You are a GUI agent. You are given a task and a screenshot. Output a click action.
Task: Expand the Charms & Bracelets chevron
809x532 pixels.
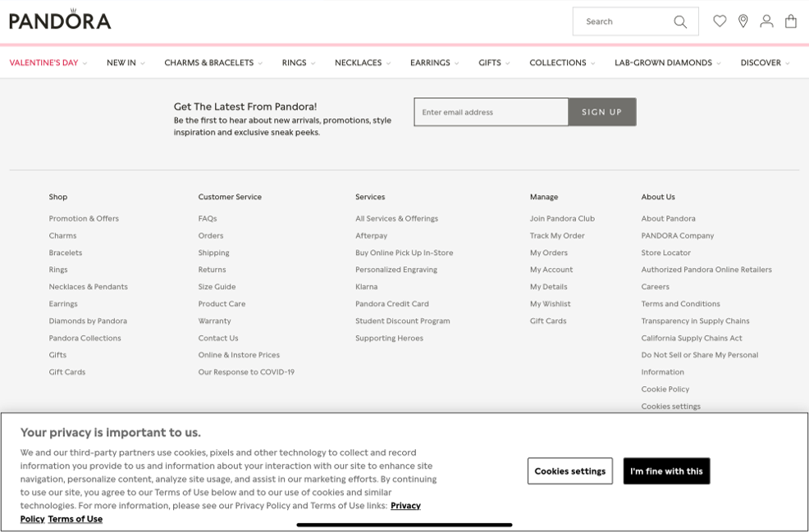[260, 63]
